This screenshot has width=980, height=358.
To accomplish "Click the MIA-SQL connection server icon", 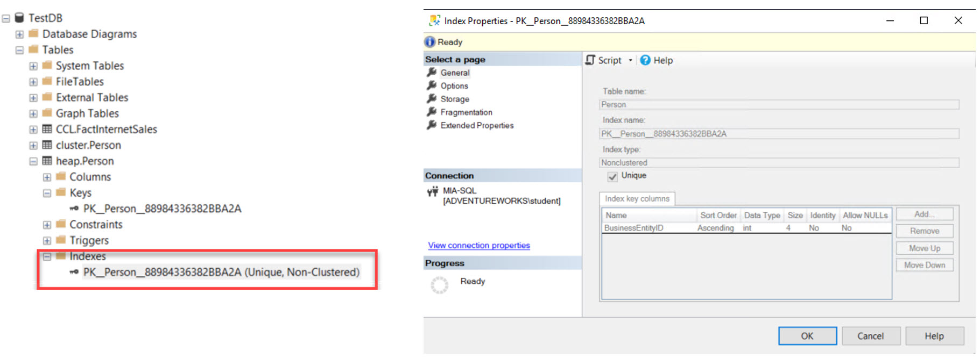I will pyautogui.click(x=433, y=192).
